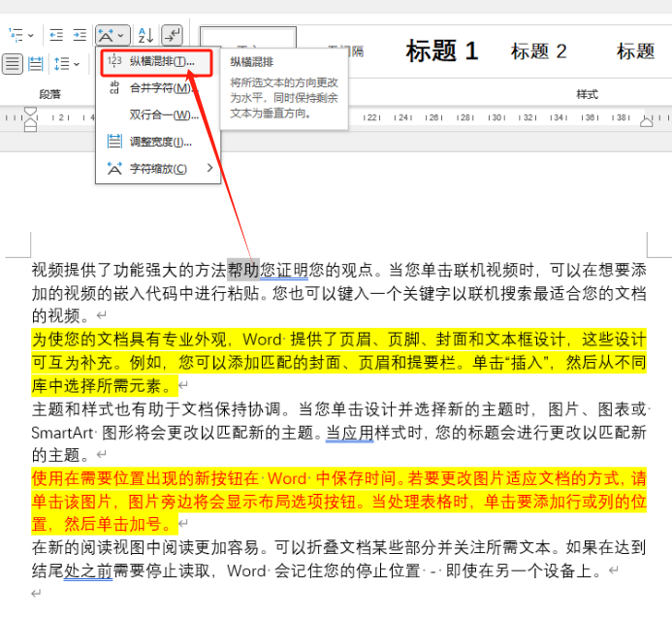Apply the 标题 2 style
Viewport: 672px width, 619px height.
(539, 51)
